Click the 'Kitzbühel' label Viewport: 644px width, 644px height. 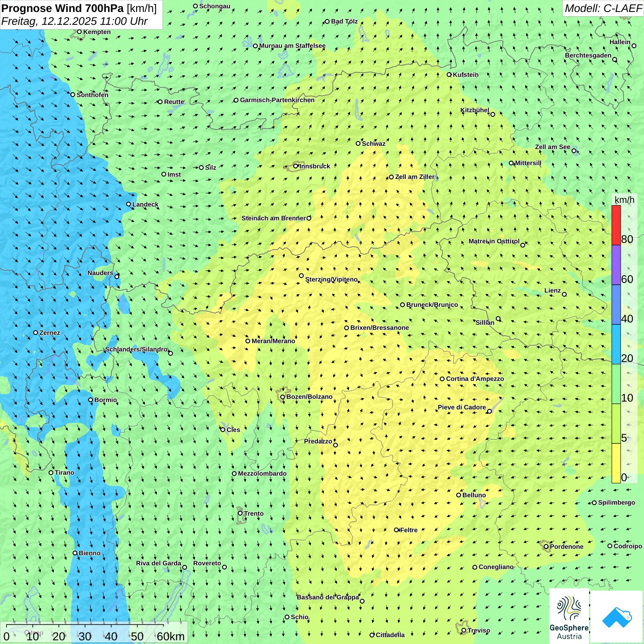475,110
